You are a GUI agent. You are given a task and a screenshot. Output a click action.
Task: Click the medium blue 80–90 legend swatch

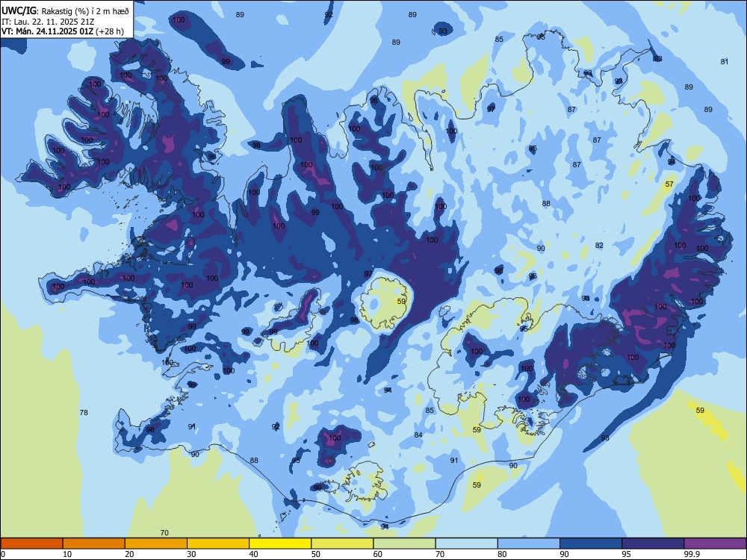[529, 544]
